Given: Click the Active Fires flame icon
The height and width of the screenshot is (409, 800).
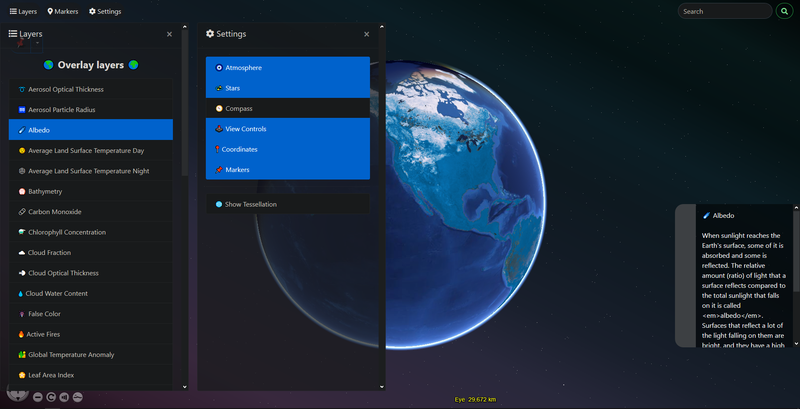Looking at the screenshot, I should (22, 334).
